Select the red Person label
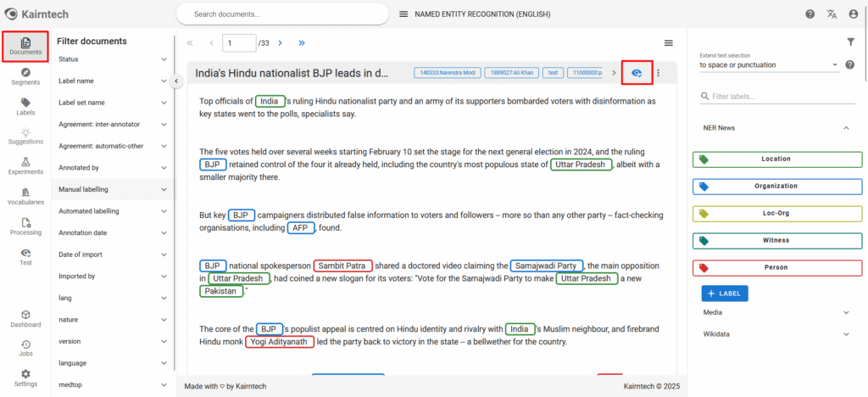868x397 pixels. click(775, 267)
